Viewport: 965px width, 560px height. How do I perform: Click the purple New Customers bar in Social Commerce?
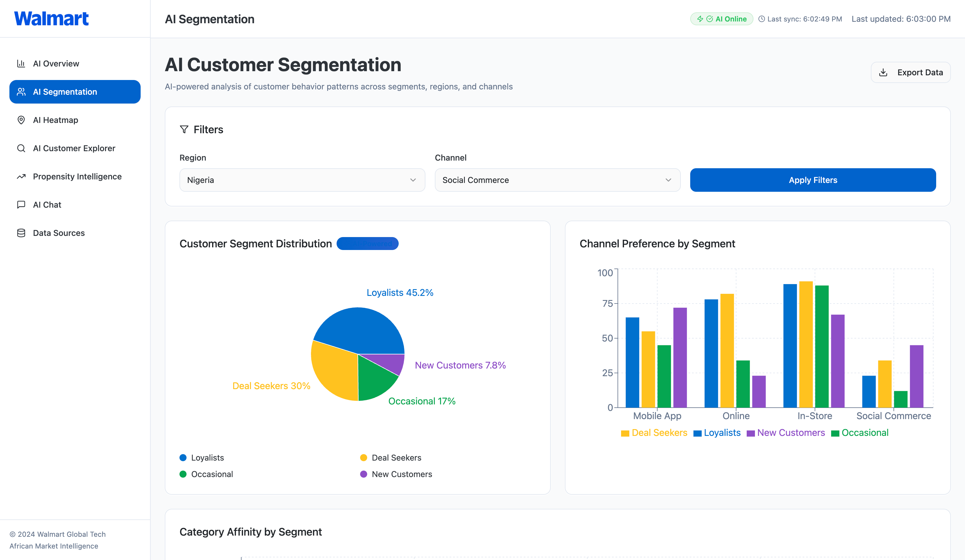tap(916, 376)
